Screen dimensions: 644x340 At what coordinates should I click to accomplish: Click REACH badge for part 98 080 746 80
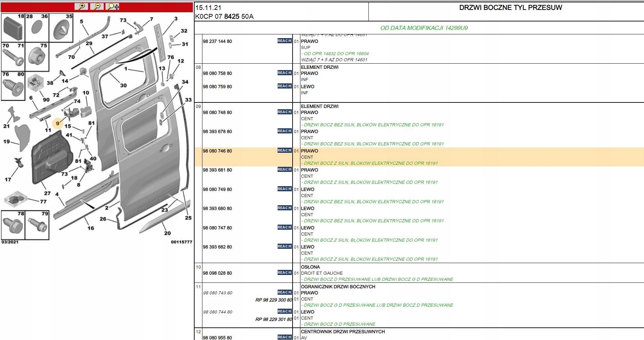coord(284,150)
